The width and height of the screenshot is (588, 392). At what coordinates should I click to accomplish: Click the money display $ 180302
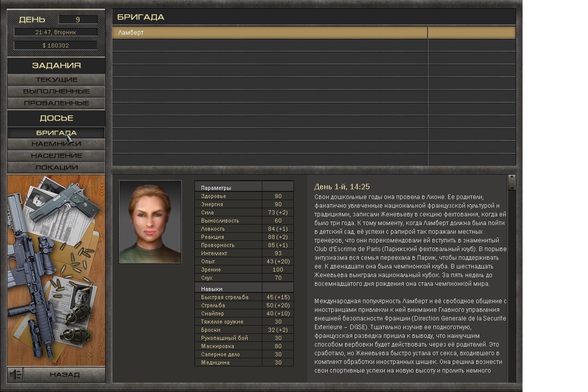pyautogui.click(x=56, y=45)
